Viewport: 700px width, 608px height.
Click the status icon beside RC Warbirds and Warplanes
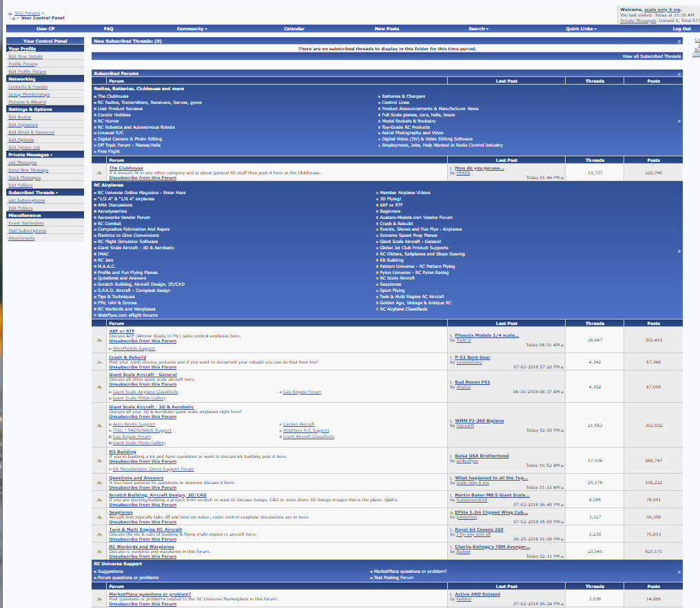99,551
